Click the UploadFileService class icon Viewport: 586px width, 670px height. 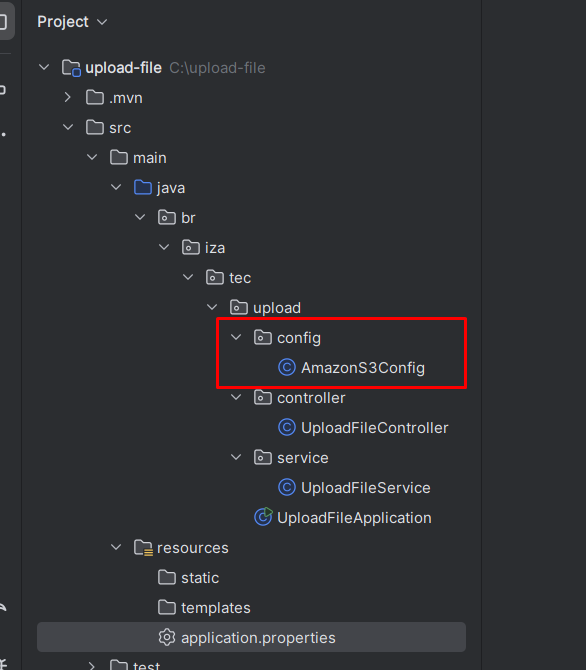coord(287,488)
